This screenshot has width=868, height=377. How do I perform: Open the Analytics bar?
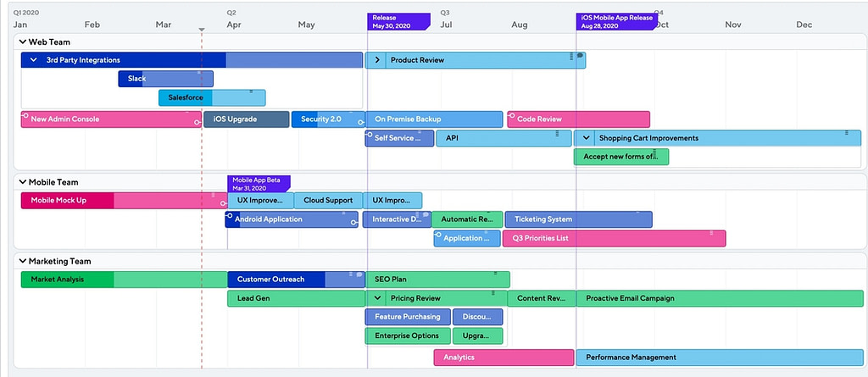click(x=504, y=358)
